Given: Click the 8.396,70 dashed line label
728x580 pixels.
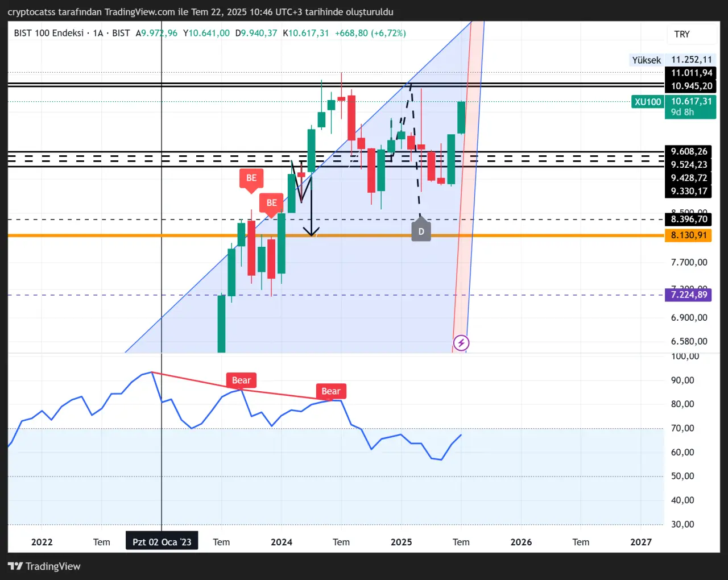Looking at the screenshot, I should [689, 219].
